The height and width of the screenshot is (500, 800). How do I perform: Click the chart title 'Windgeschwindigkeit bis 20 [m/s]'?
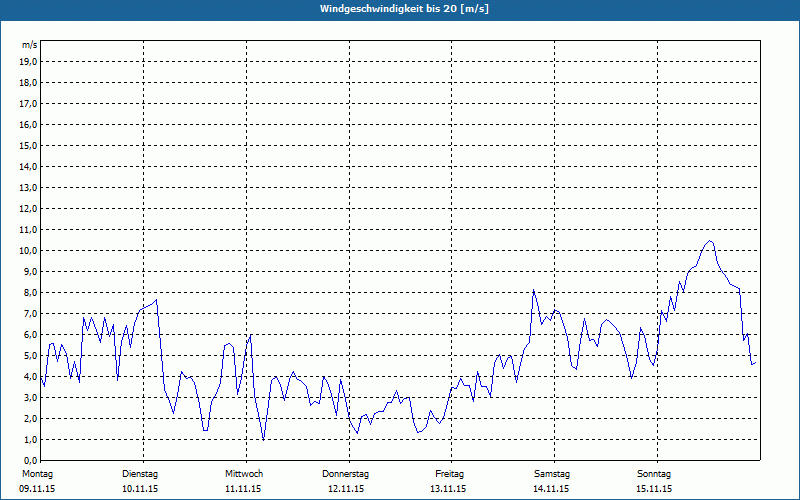(404, 9)
